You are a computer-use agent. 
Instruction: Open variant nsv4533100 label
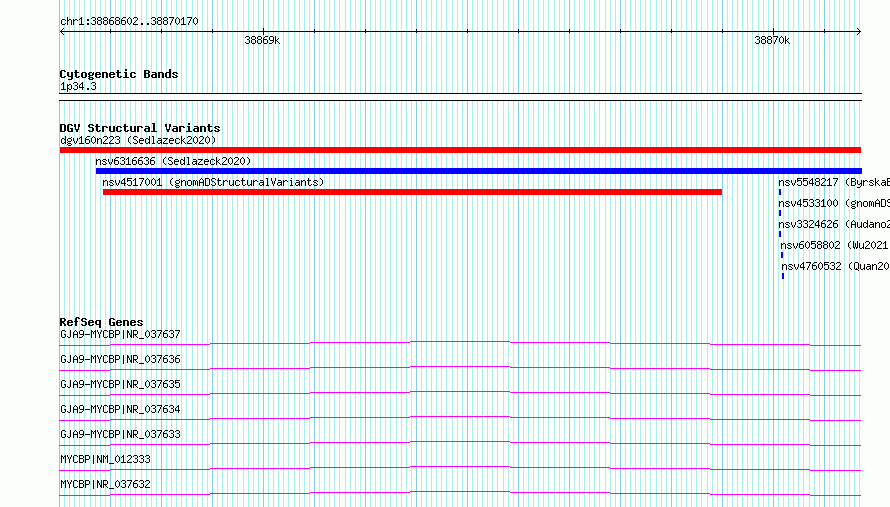pos(834,203)
